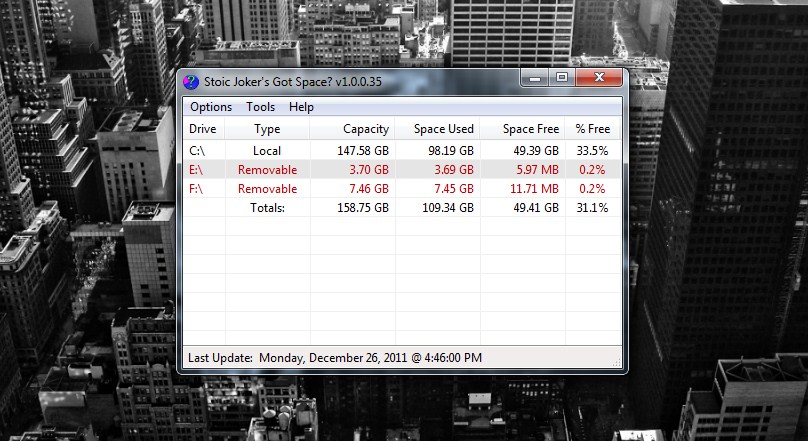The width and height of the screenshot is (808, 441).
Task: Open the Help menu
Action: (301, 107)
